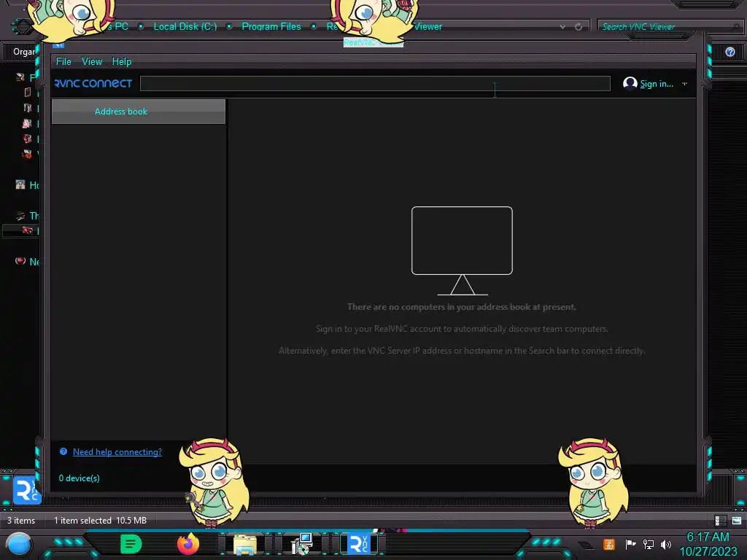Open File Explorer from the taskbar
Viewport: 747px width, 560px height.
click(245, 544)
